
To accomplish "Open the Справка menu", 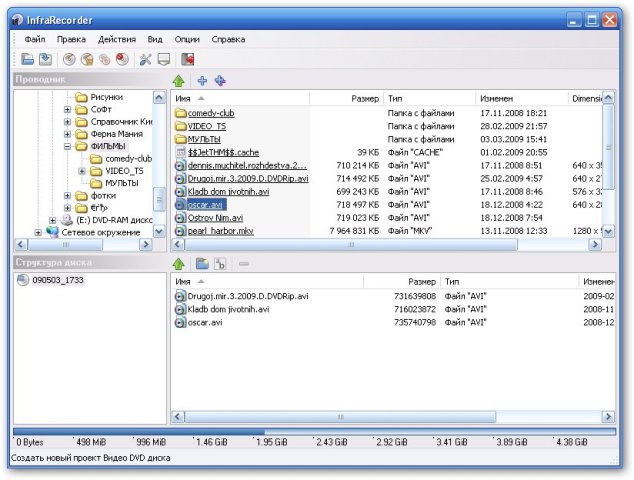I will [228, 39].
